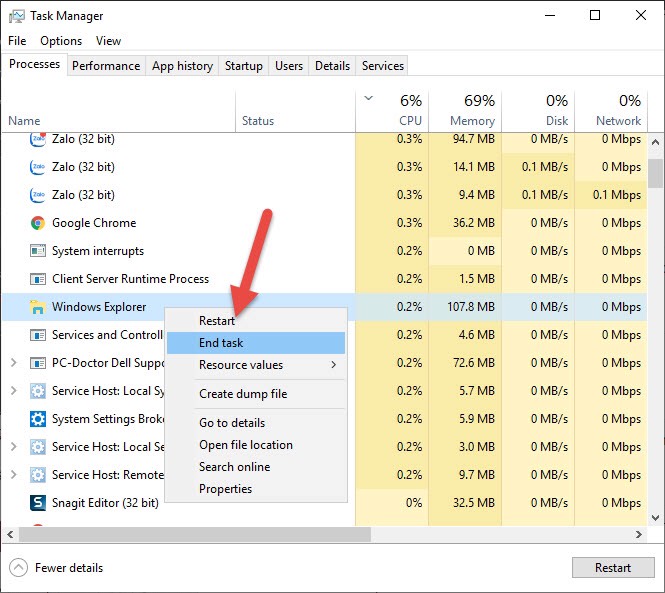Collapse view with Fewer details arrow icon
Viewport: 665px width, 593px height.
point(18,568)
